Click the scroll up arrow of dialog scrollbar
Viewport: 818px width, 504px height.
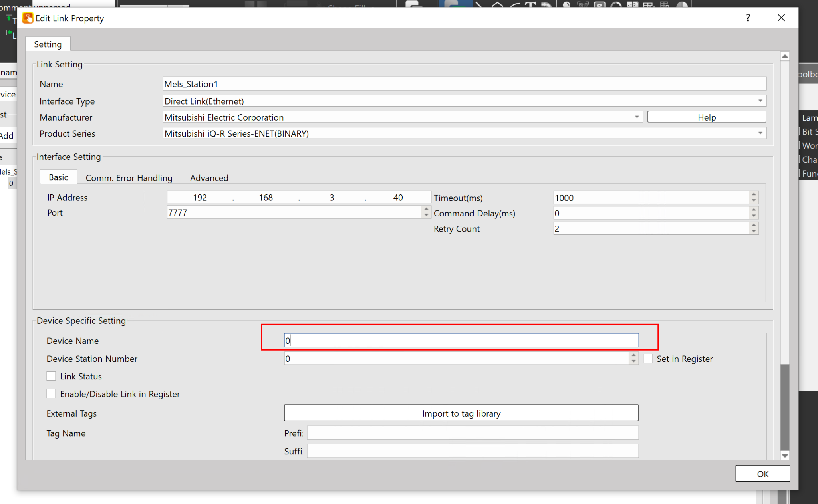click(785, 56)
